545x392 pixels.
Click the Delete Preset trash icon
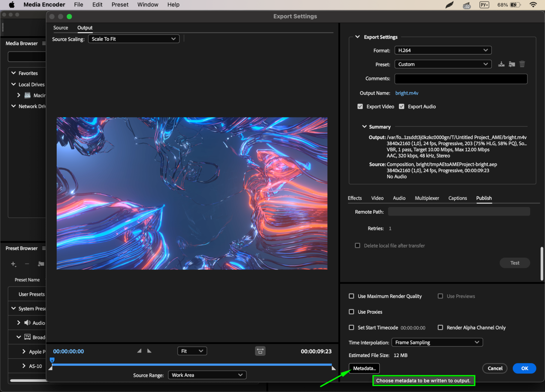(522, 64)
